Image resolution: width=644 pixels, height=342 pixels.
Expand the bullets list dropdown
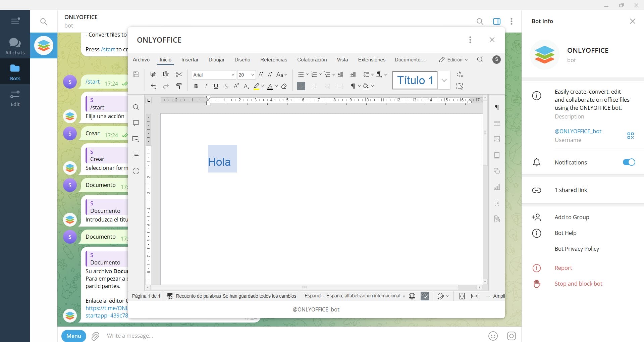[307, 75]
